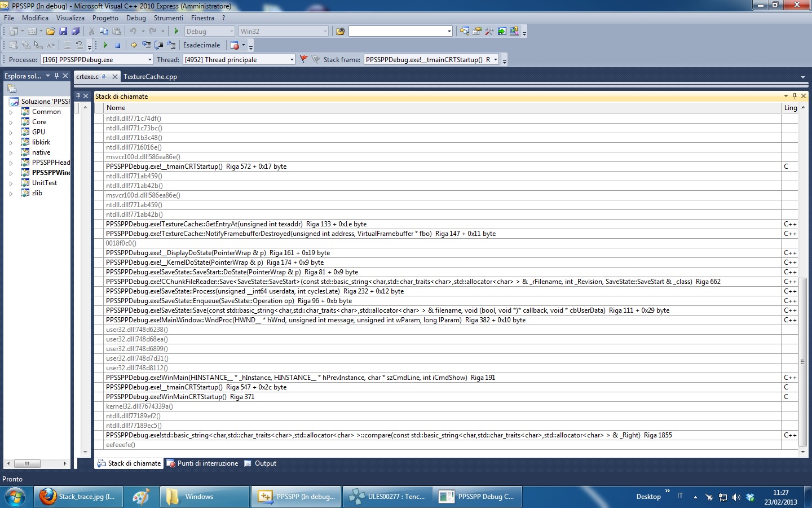Screen dimensions: 812x508
Task: Open the Debug menu
Action: [x=136, y=18]
